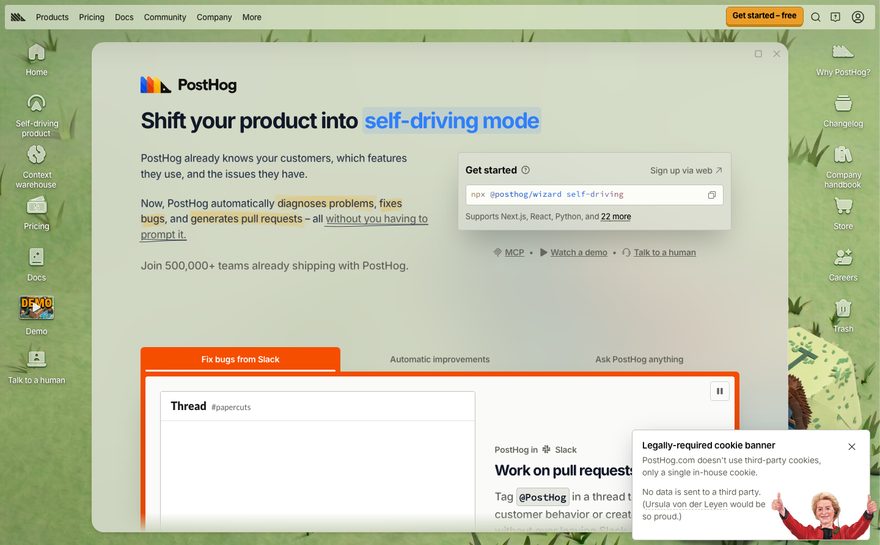Open the Products menu

tap(52, 17)
